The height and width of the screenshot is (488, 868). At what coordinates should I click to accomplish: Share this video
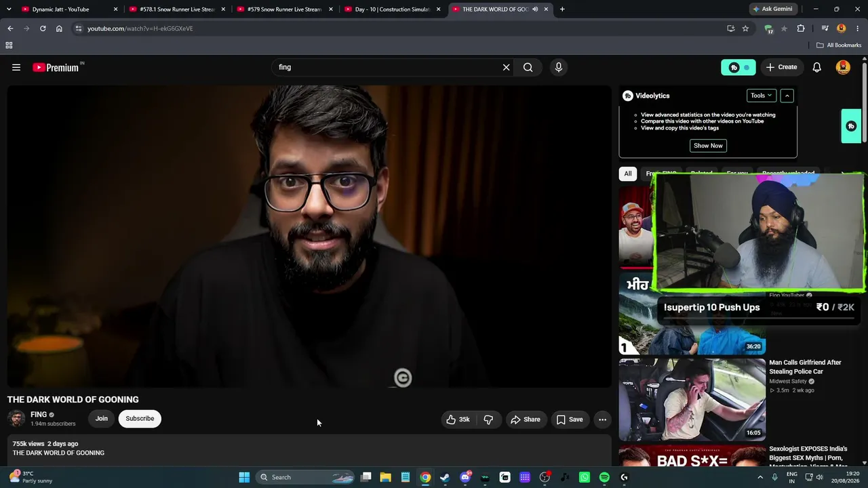526,420
